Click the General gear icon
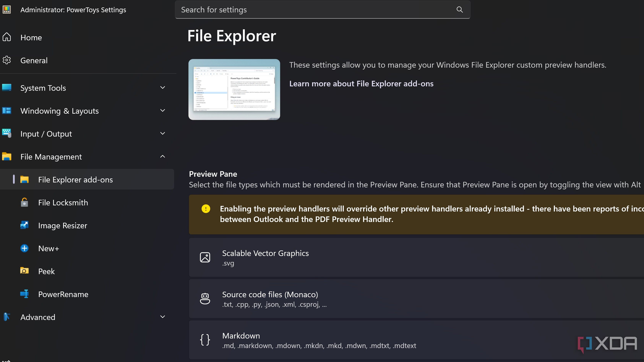This screenshot has width=644, height=362. point(7,60)
